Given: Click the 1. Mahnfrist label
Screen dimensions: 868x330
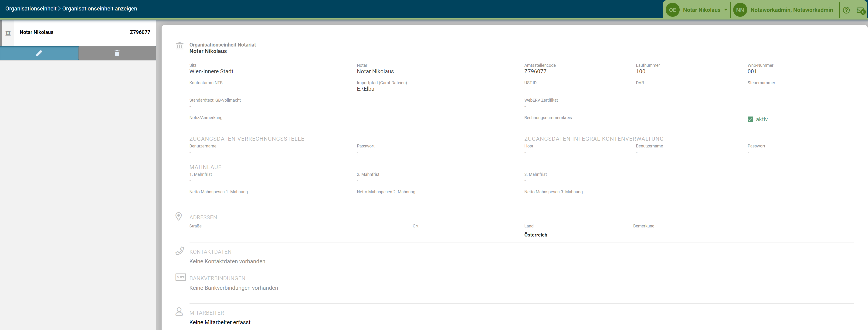Looking at the screenshot, I should tap(201, 174).
